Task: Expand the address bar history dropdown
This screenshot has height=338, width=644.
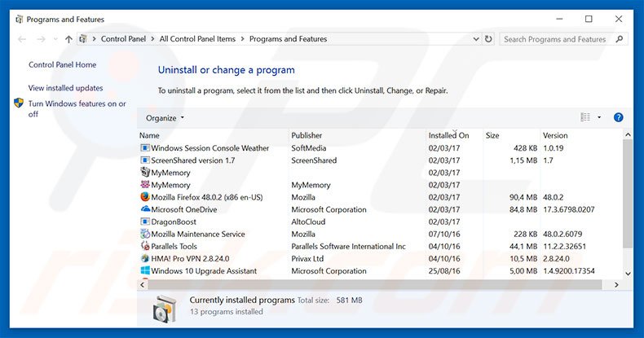Action: (476, 39)
